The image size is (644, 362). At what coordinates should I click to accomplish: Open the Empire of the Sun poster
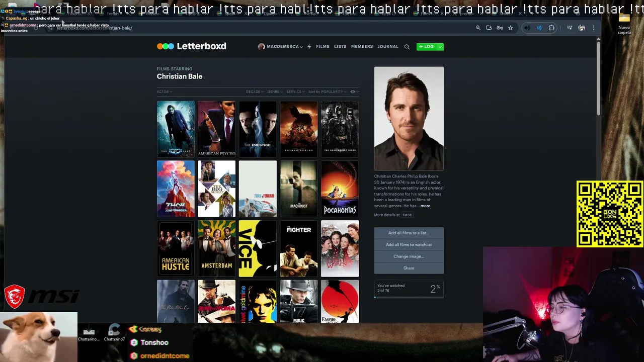(340, 301)
